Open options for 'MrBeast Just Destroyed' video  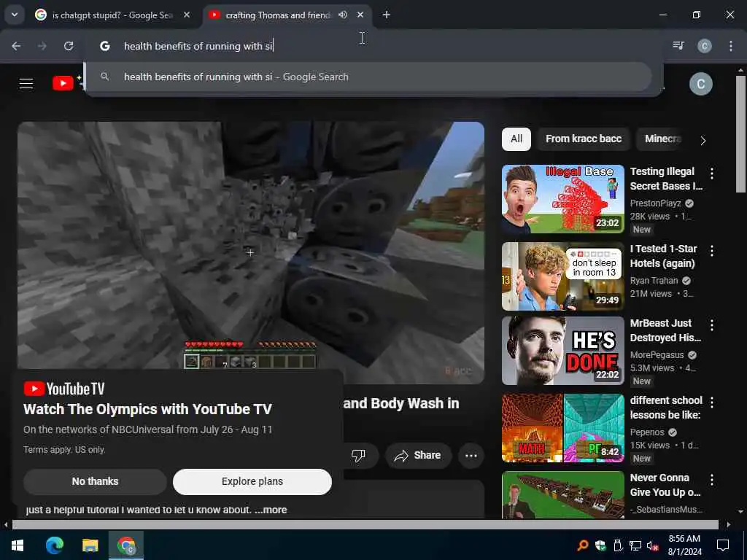coord(712,325)
